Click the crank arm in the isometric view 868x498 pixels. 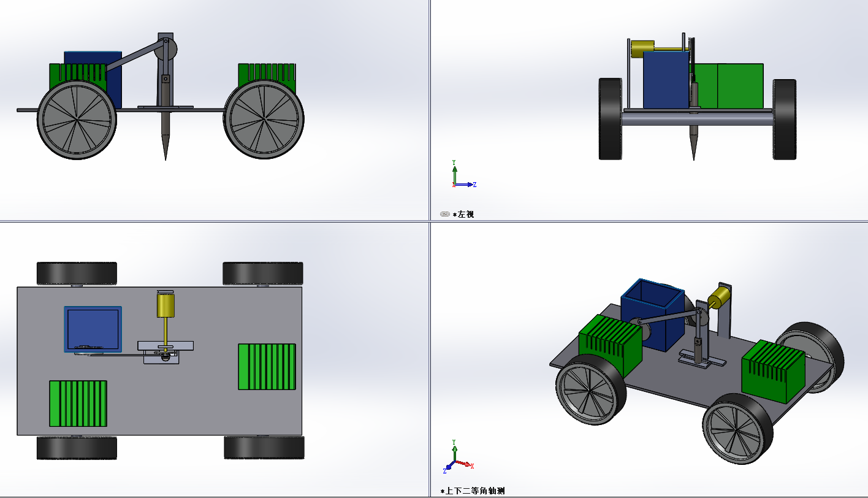[669, 317]
